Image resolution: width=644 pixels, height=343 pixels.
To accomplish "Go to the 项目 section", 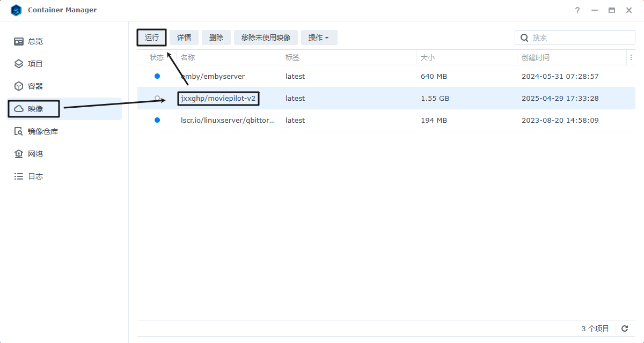I will (64, 64).
